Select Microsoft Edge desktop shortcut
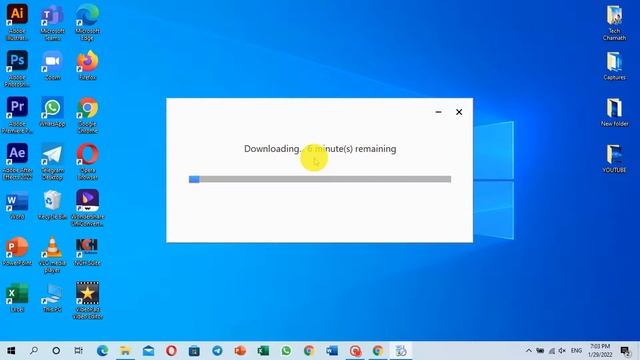Image resolution: width=640 pixels, height=360 pixels. pyautogui.click(x=87, y=21)
